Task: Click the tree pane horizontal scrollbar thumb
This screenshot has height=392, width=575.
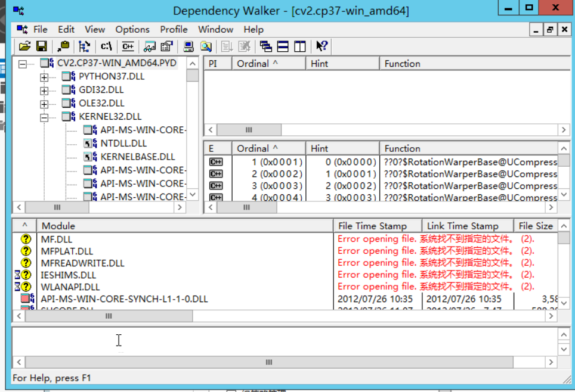Action: pyautogui.click(x=57, y=207)
